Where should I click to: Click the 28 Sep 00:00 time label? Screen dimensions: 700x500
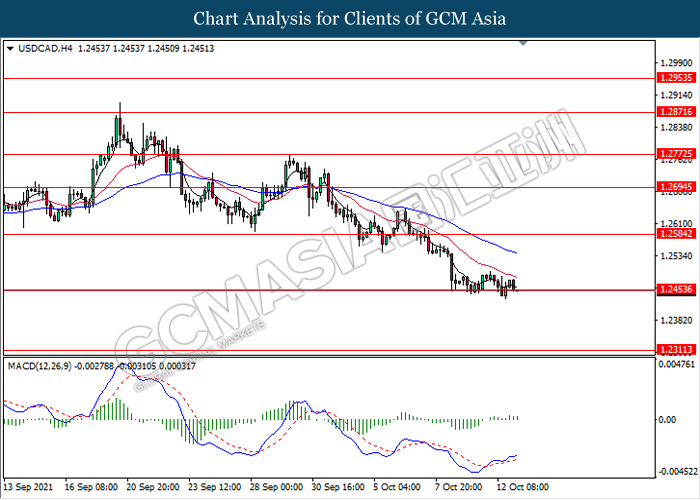coord(276,487)
